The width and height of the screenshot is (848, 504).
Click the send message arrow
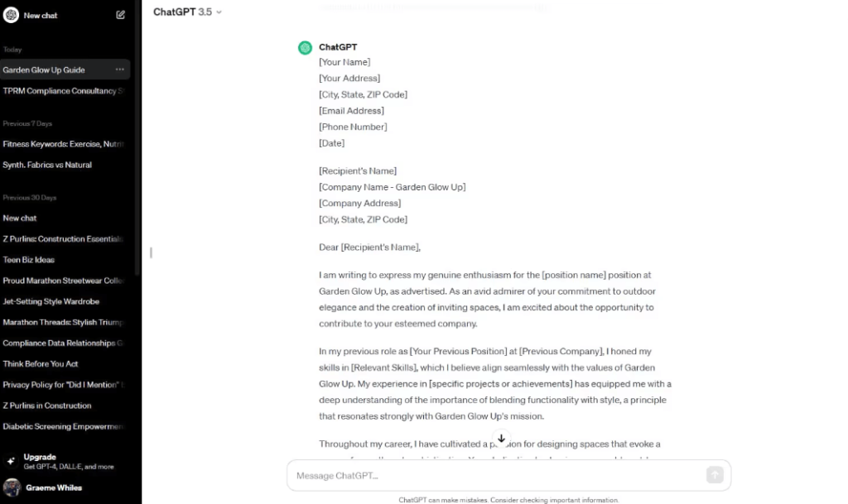point(714,475)
